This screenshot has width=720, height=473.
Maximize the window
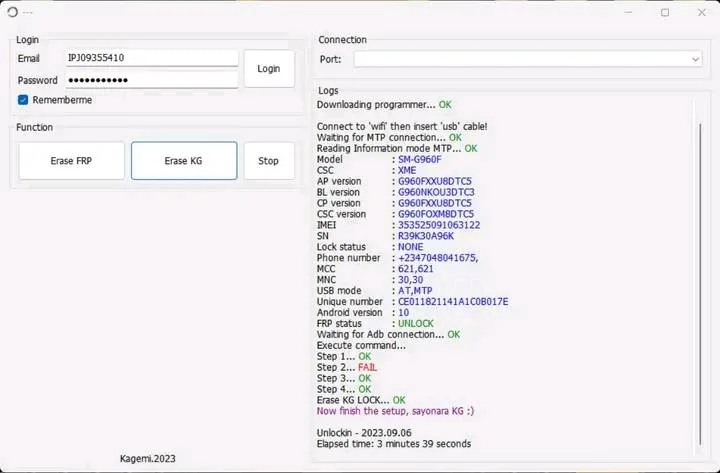coord(665,12)
